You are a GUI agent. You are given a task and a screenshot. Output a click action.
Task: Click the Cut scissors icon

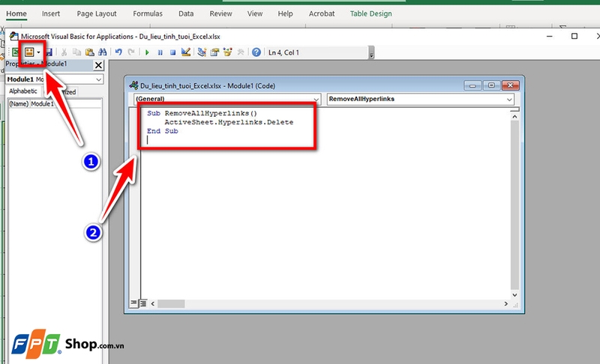pos(64,52)
